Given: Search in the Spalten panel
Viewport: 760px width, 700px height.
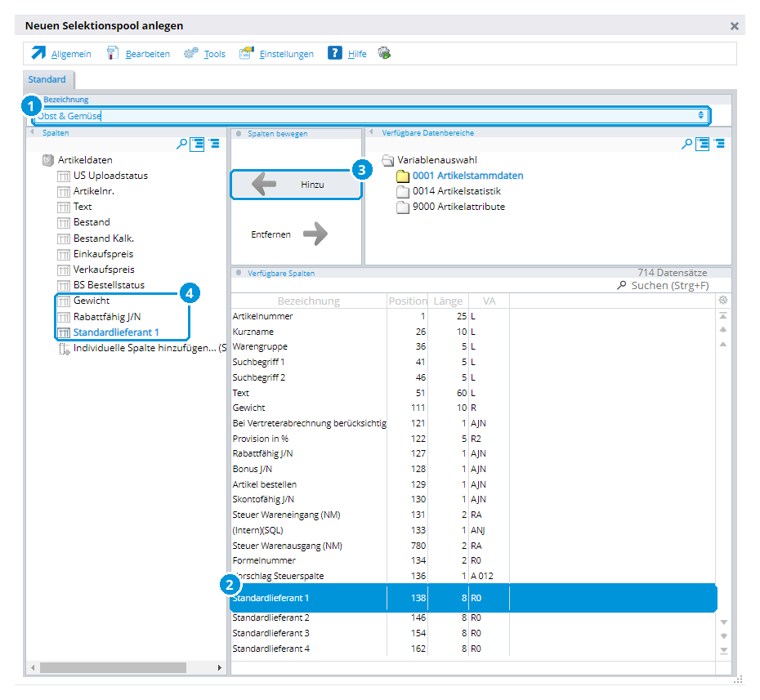Looking at the screenshot, I should coord(181,144).
